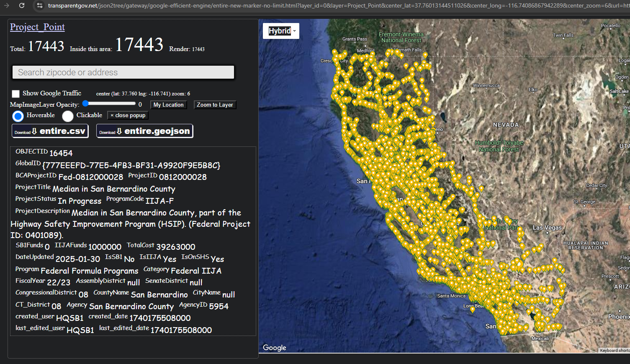Open the Hybrid map type dropdown
This screenshot has width=630, height=364.
[x=281, y=31]
